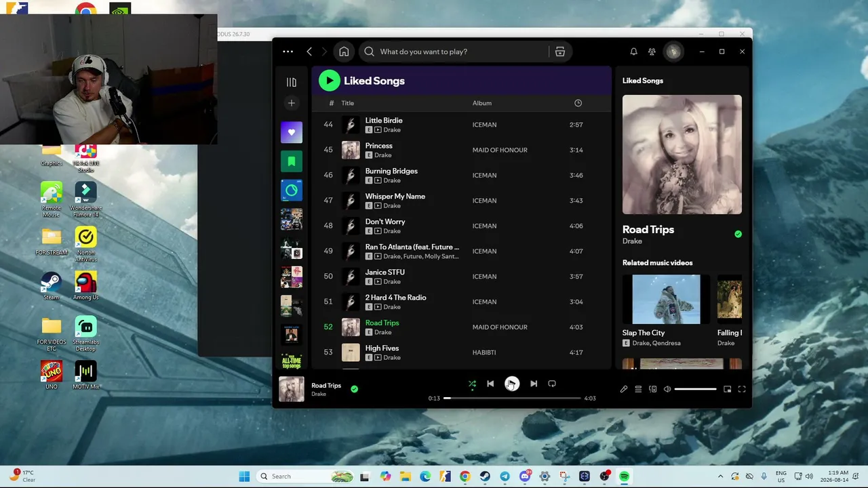
Task: Open Drake artist link in Now Playing panel
Action: (632, 241)
